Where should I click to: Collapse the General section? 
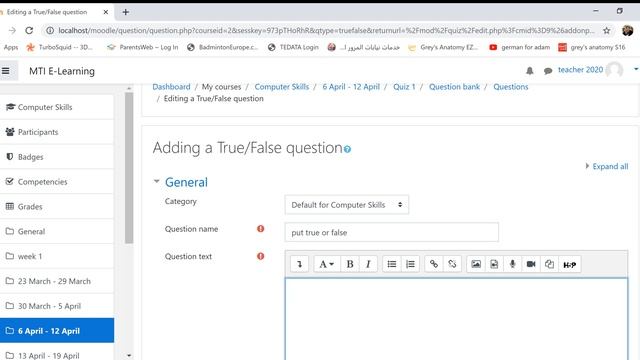156,181
